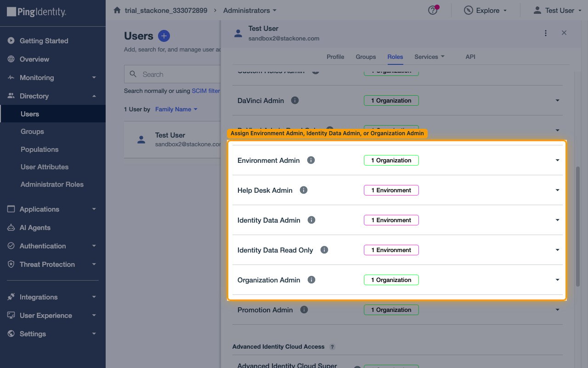This screenshot has height=368, width=588.
Task: Click the Settings globe icon in sidebar
Action: pos(11,333)
